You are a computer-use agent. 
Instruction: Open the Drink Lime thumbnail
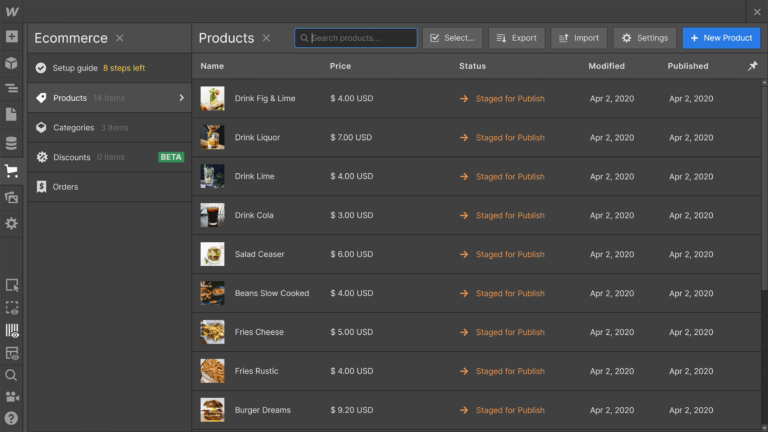click(212, 176)
